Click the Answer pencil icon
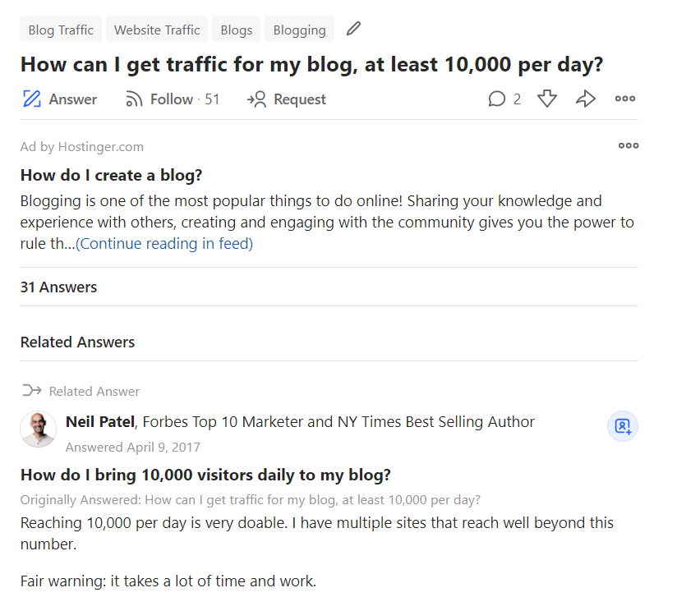The image size is (700, 597). tap(32, 99)
